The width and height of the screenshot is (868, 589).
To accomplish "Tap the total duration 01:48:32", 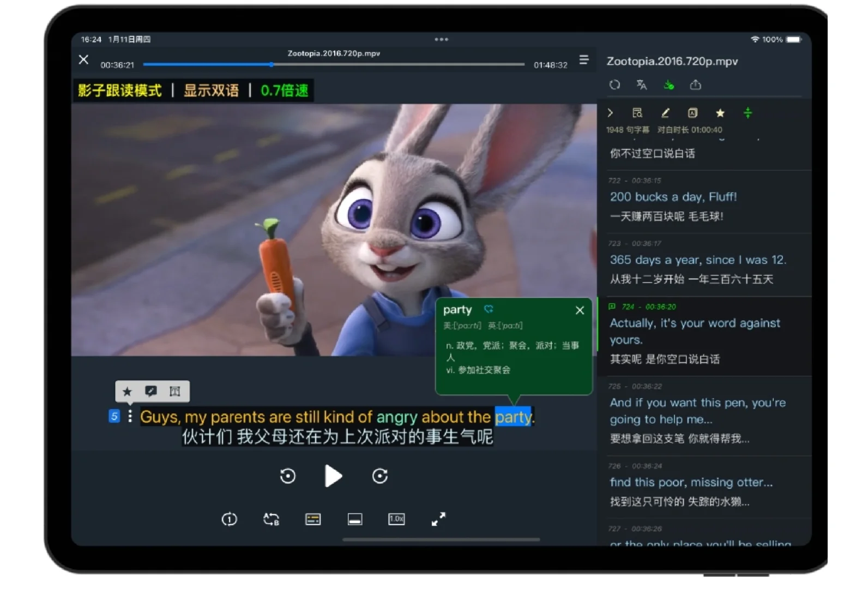I will (x=551, y=65).
